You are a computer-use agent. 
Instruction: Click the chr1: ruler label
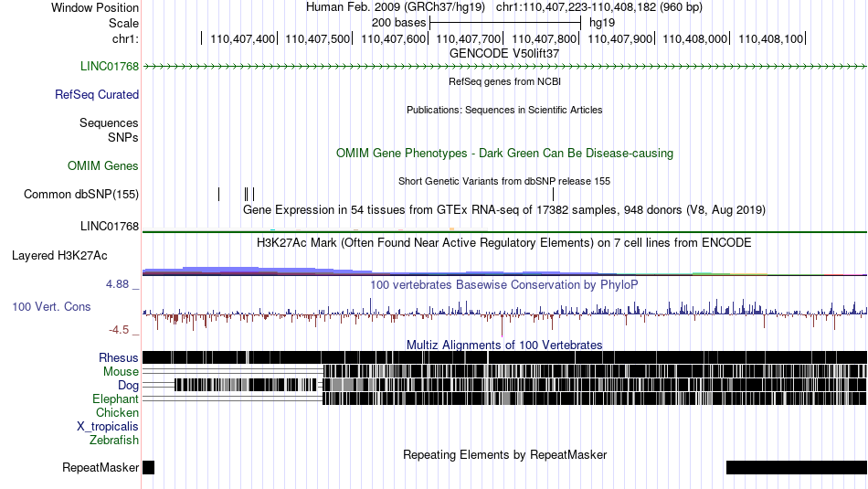tap(125, 38)
